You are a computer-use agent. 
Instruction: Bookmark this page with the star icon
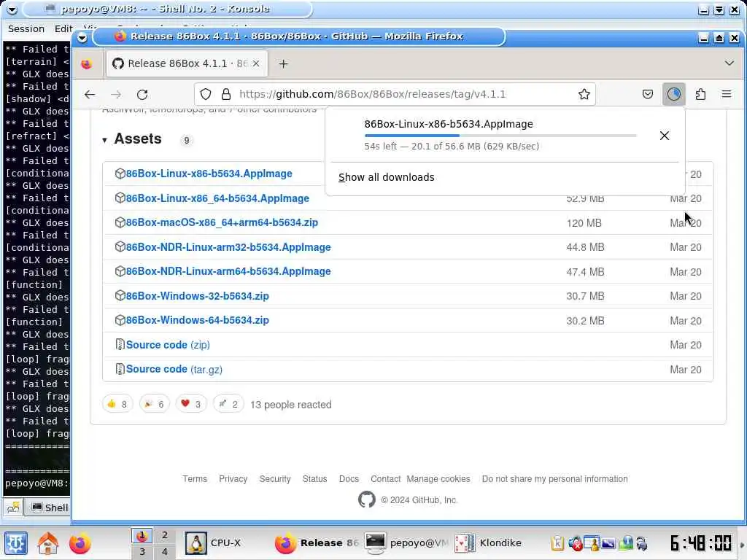(x=584, y=94)
